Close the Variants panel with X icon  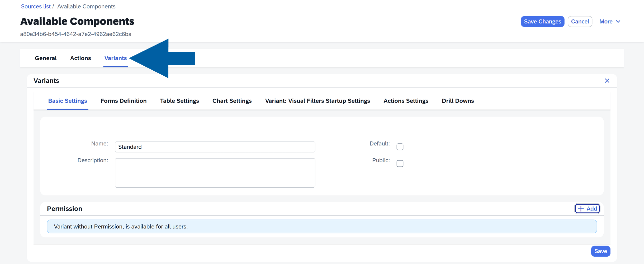pos(607,81)
